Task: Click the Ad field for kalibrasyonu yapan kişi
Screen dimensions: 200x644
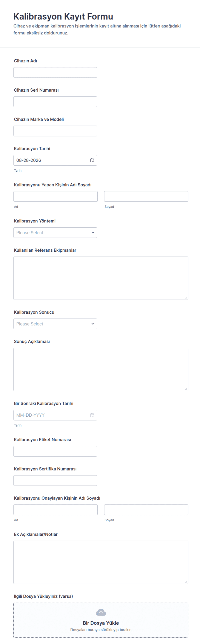Action: point(55,197)
